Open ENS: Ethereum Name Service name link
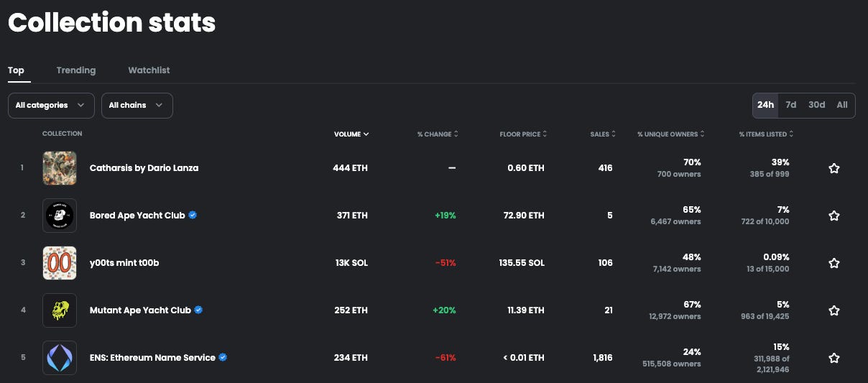 [x=152, y=358]
